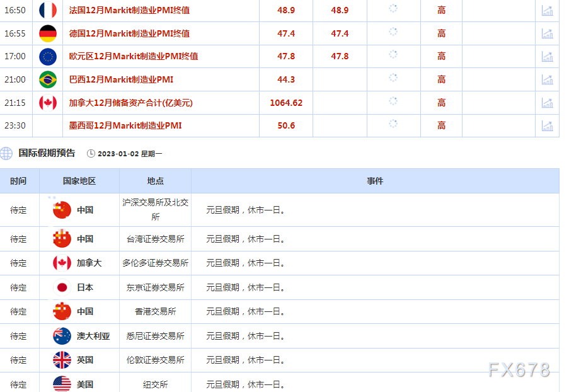Open chart icon for Eurozone PMI row
The height and width of the screenshot is (392, 569).
[x=547, y=56]
